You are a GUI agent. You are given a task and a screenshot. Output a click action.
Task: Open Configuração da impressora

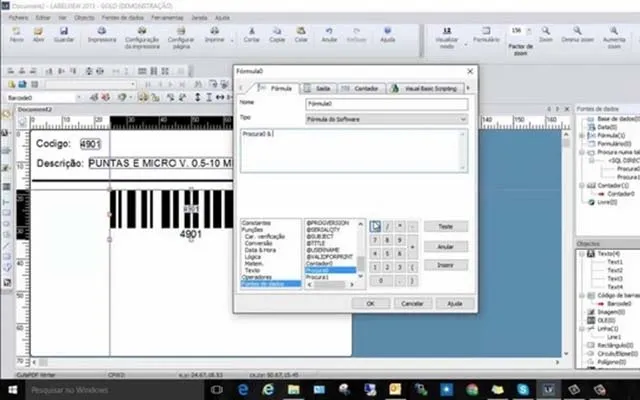(x=142, y=31)
